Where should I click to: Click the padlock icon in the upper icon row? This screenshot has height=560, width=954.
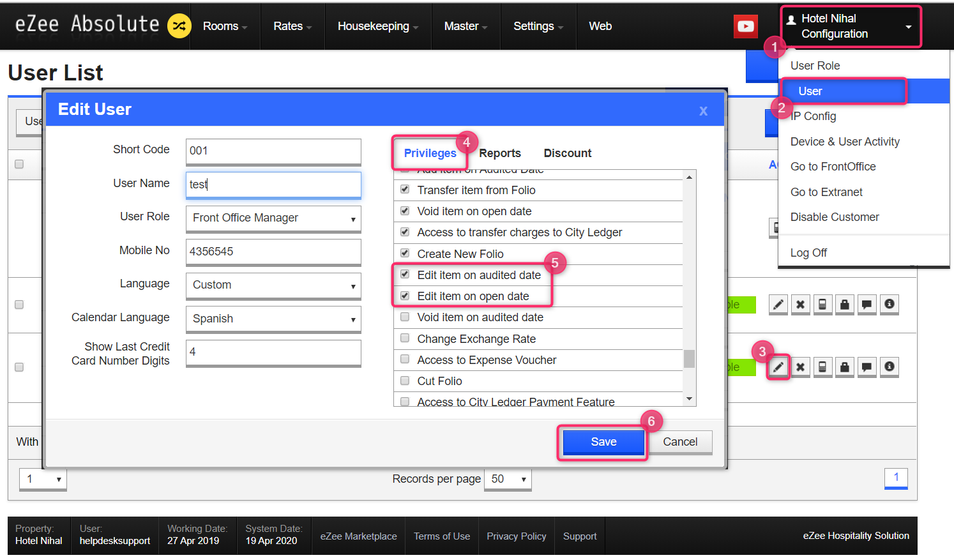845,305
